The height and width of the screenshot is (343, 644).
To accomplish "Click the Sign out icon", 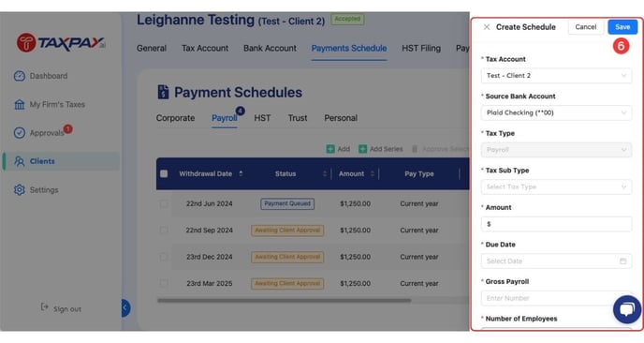I will click(x=44, y=307).
